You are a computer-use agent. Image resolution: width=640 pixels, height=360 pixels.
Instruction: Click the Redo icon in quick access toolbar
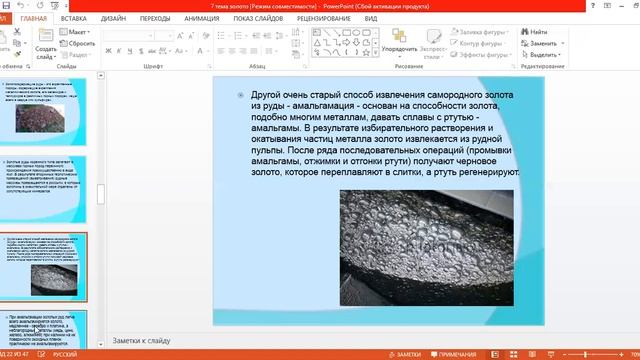pyautogui.click(x=40, y=6)
